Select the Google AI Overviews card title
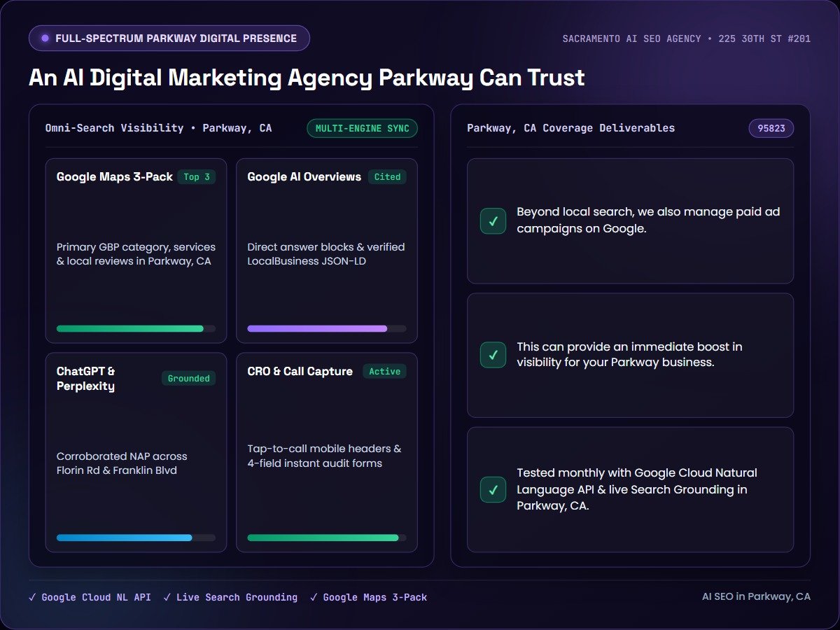This screenshot has width=840, height=630. coord(304,177)
